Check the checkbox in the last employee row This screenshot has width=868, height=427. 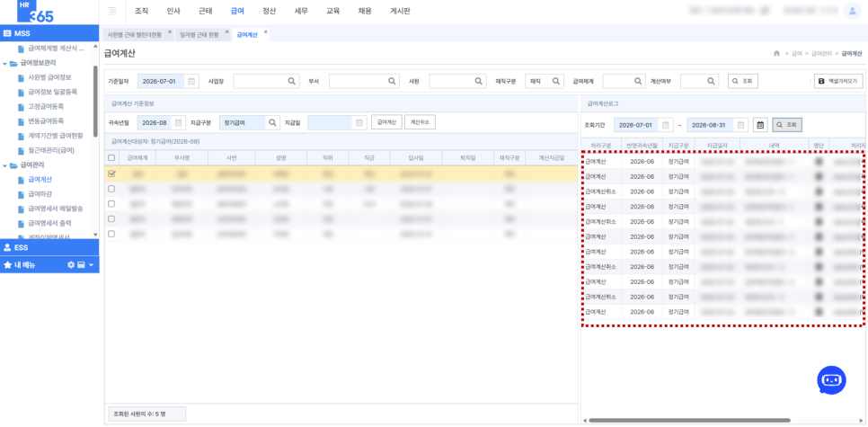point(111,235)
